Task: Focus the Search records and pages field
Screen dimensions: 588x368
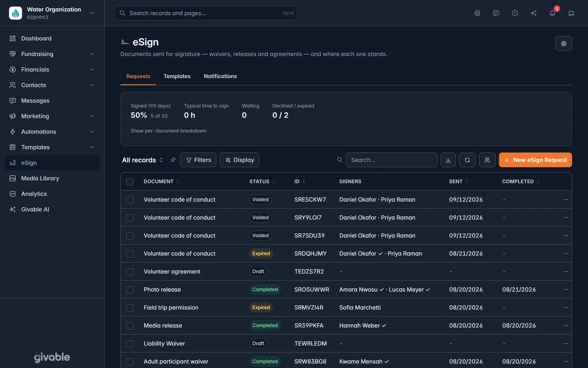Action: point(206,13)
